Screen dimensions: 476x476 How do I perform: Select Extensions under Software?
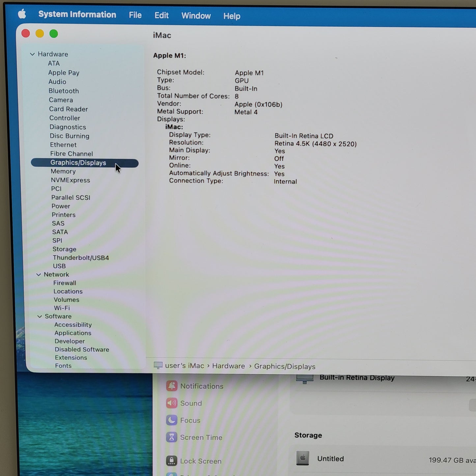pyautogui.click(x=71, y=358)
